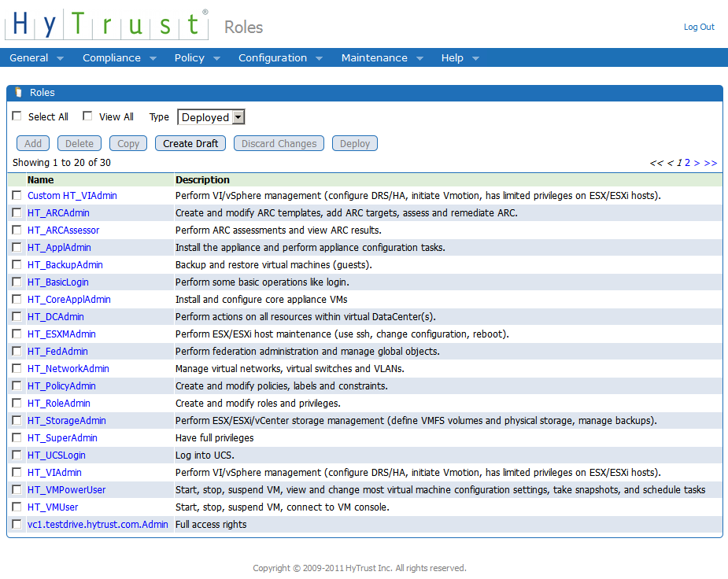Enable the View All checkbox

click(87, 116)
